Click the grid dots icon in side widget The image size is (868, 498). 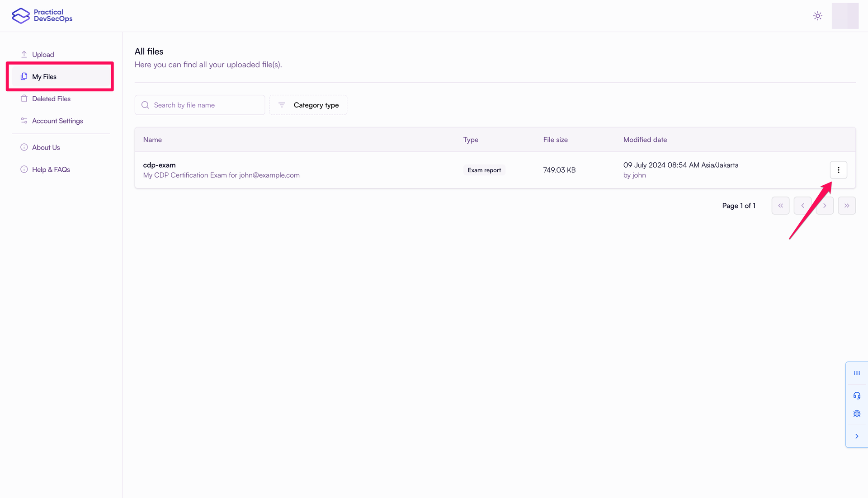click(857, 373)
